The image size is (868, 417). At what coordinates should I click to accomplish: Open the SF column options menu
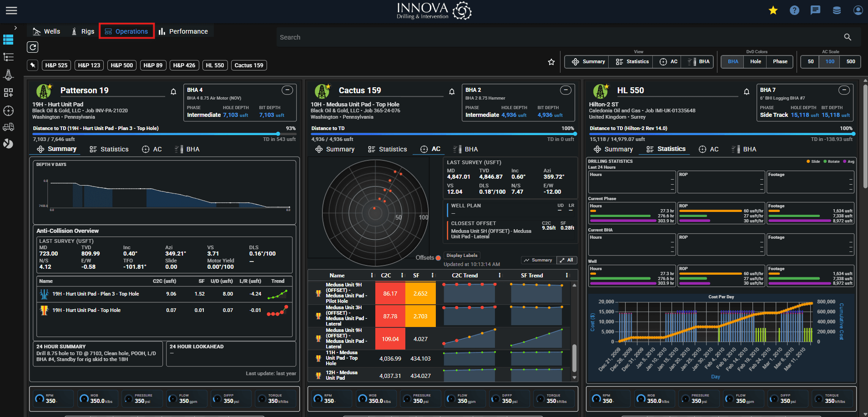pyautogui.click(x=432, y=275)
